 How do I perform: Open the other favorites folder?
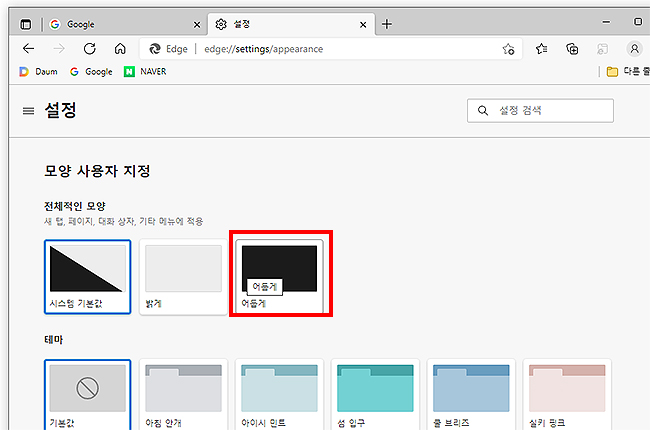628,72
